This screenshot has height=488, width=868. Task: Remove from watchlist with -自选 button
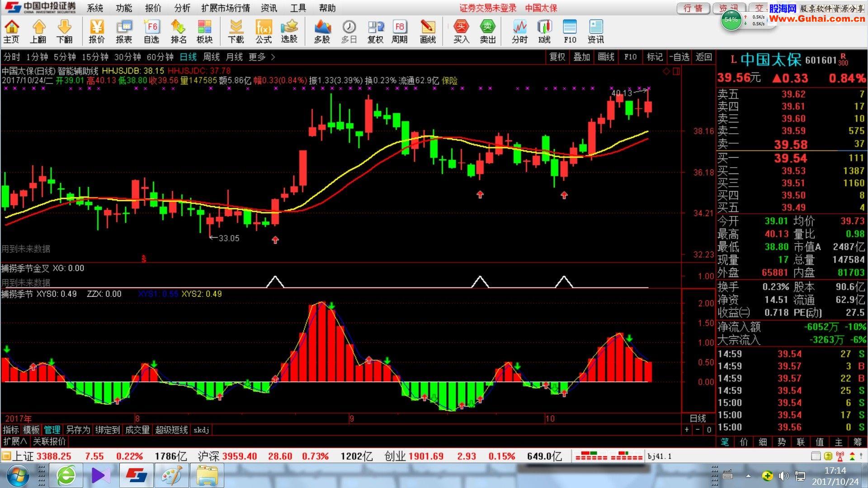(x=679, y=57)
